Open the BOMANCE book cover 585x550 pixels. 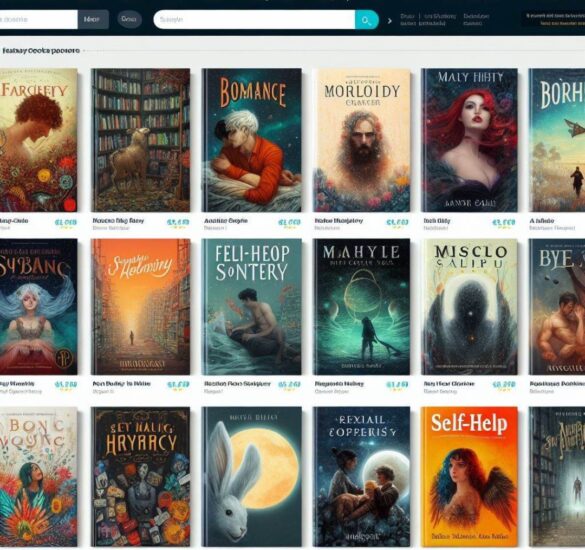[251, 140]
